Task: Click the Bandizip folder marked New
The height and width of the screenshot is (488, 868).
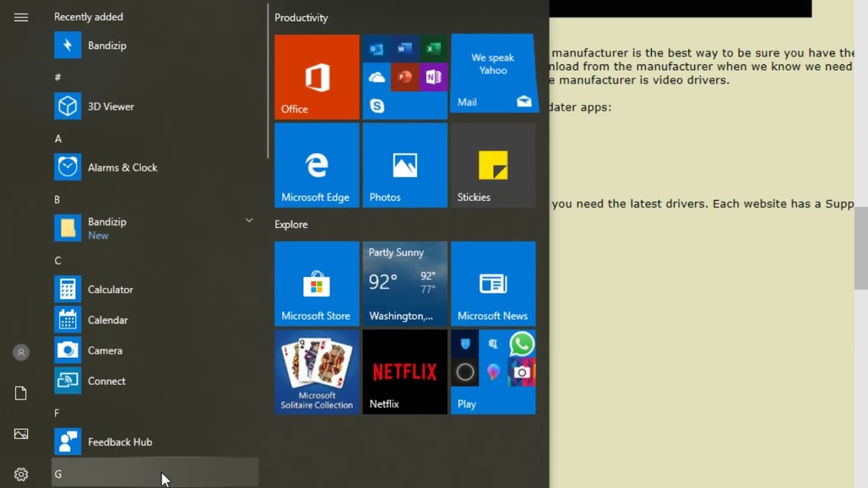Action: [x=155, y=228]
